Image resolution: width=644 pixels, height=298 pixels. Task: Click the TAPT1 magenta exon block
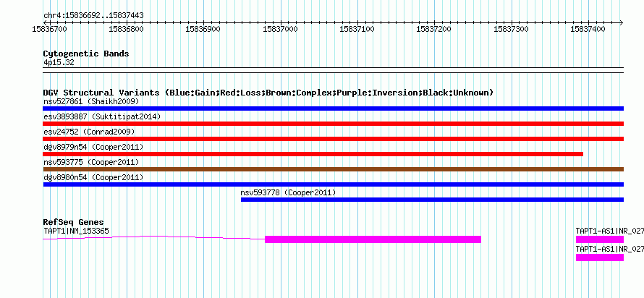click(x=373, y=239)
